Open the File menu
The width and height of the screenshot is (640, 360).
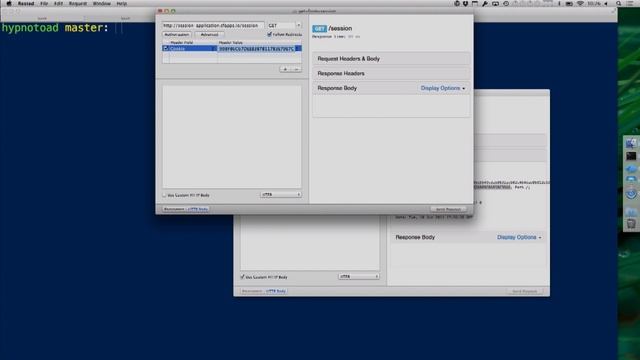click(44, 3)
